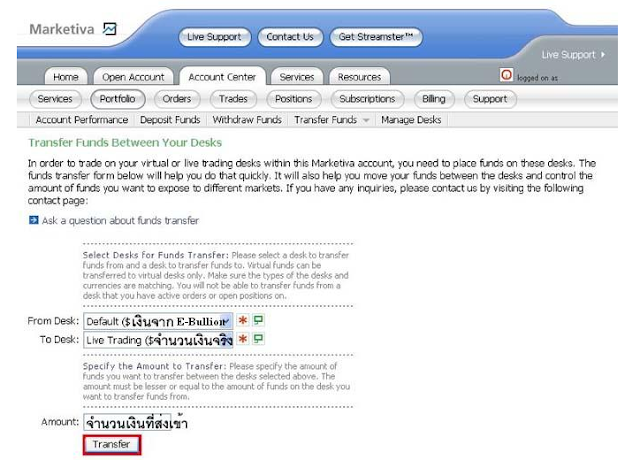Click the 'Specify the Amount to Transfer' label
The height and width of the screenshot is (460, 640).
154,366
